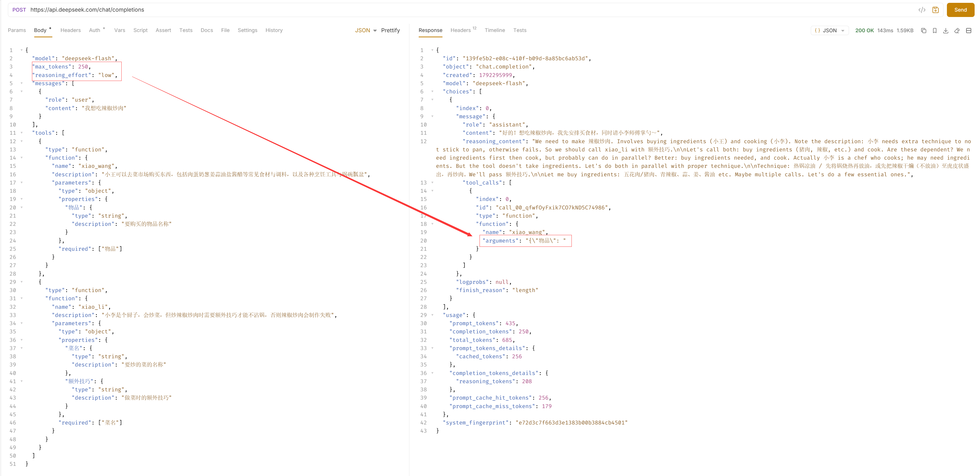980x476 pixels.
Task: Switch to the Params tab
Action: coord(17,31)
